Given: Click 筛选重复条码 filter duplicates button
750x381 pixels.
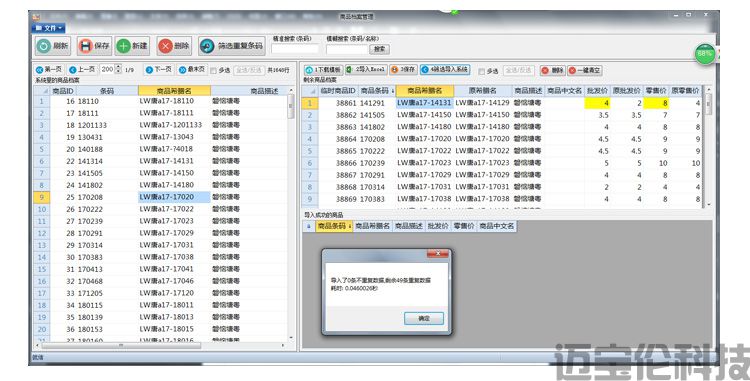Looking at the screenshot, I should tap(232, 46).
